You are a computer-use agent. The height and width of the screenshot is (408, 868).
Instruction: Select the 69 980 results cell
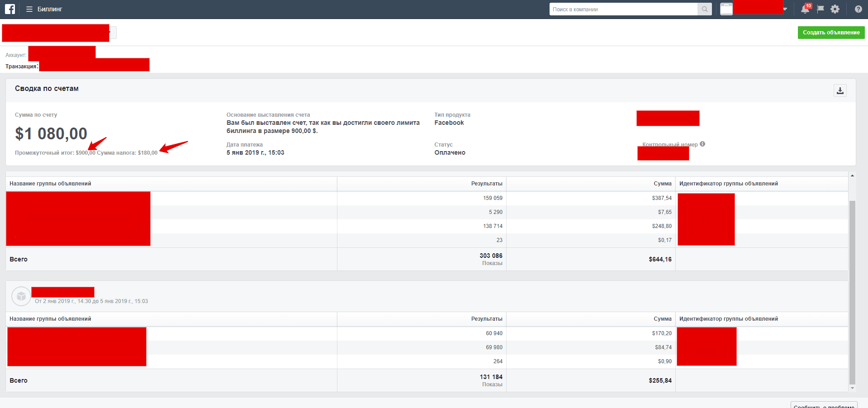(494, 347)
